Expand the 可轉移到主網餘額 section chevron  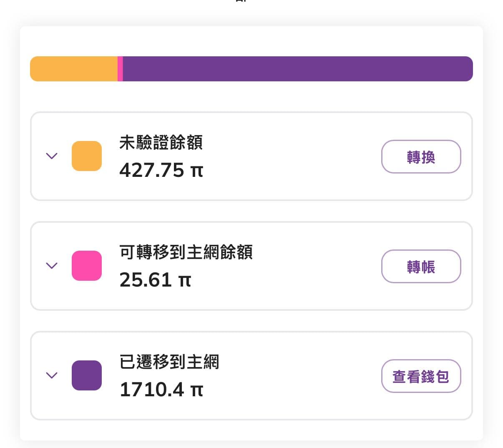[52, 266]
